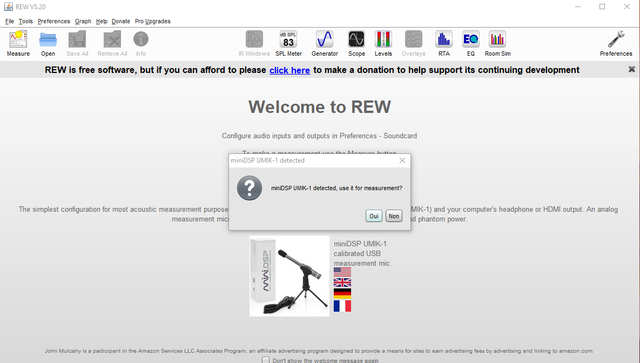Open the Preferences menu
Screen dimensions: 640x363
pyautogui.click(x=54, y=21)
